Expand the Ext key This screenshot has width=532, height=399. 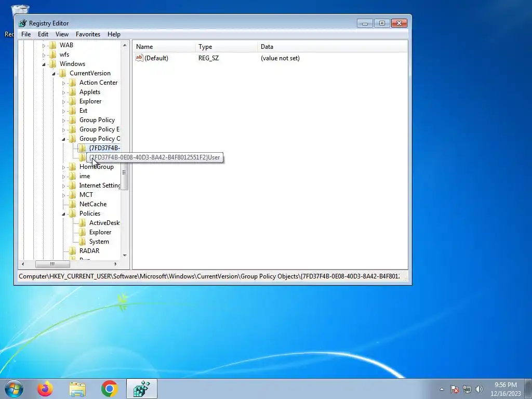point(63,111)
